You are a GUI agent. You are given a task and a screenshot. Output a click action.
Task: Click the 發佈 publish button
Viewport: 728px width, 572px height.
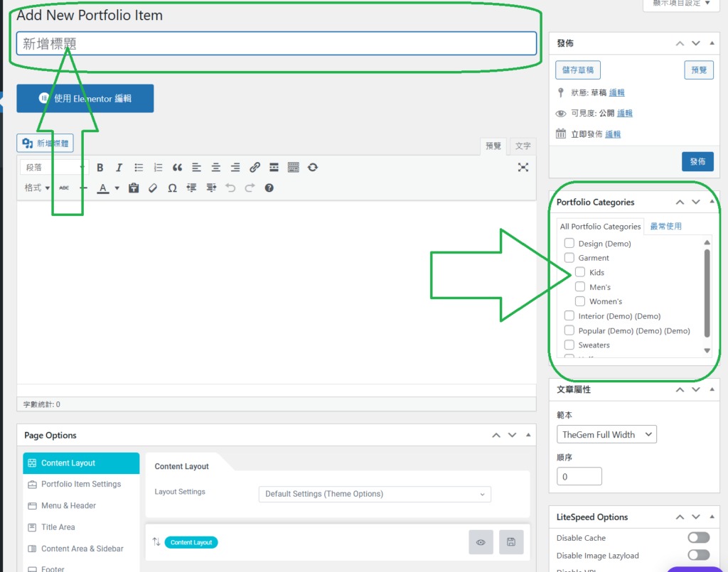(697, 161)
